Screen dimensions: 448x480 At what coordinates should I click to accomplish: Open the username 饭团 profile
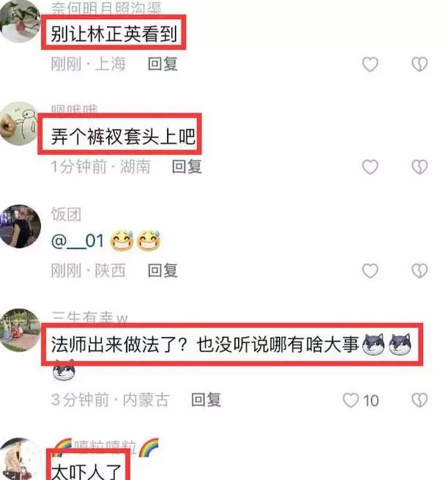[x=66, y=214]
